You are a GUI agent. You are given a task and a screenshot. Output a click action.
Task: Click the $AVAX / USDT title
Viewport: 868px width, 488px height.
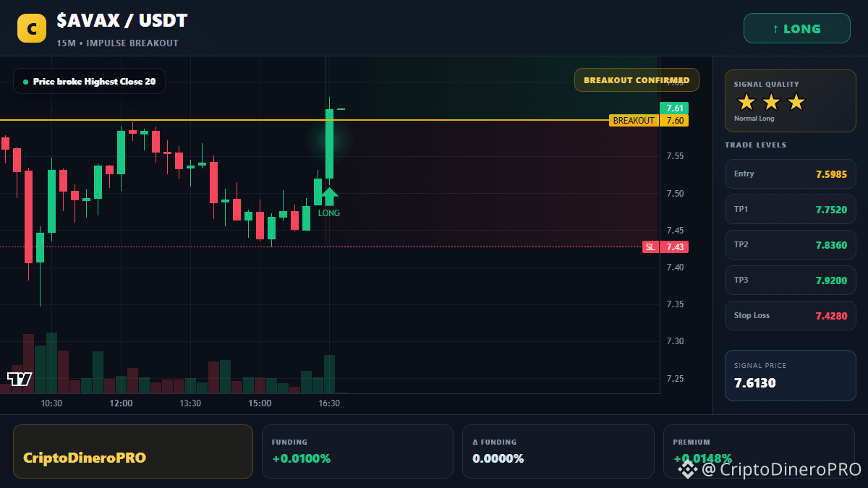(x=122, y=22)
